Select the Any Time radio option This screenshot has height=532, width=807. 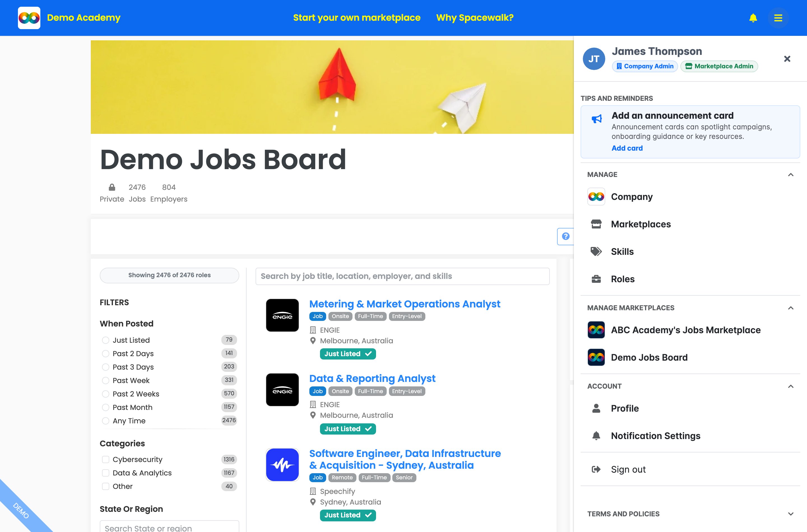click(106, 421)
